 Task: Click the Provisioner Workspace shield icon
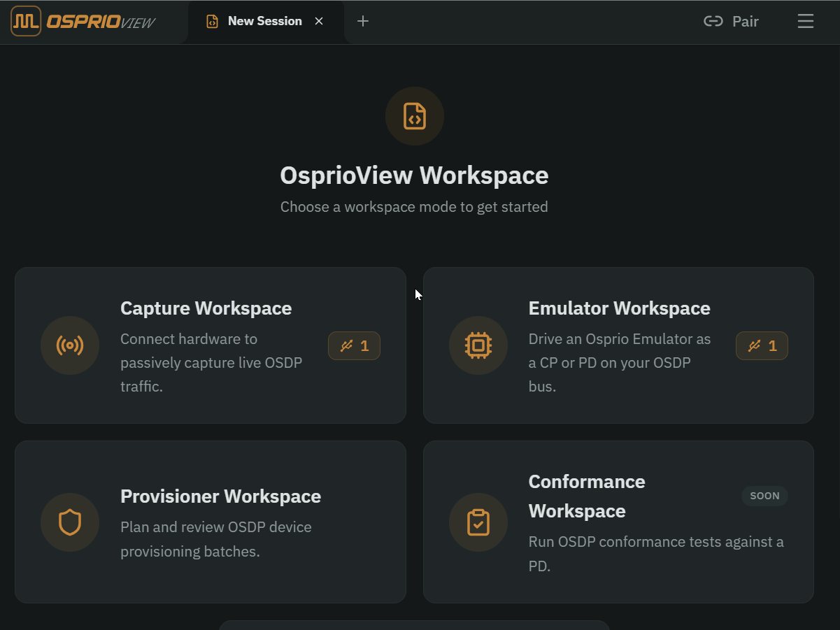(70, 522)
